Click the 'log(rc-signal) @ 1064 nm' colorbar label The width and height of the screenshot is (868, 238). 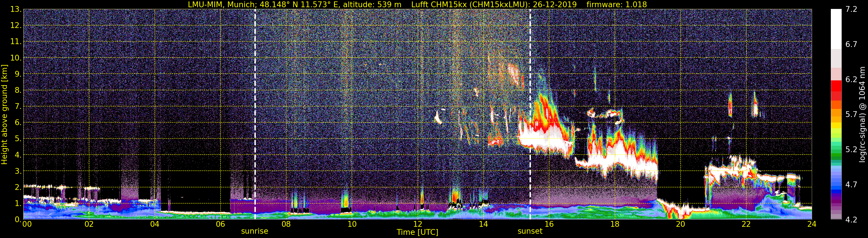(x=862, y=114)
